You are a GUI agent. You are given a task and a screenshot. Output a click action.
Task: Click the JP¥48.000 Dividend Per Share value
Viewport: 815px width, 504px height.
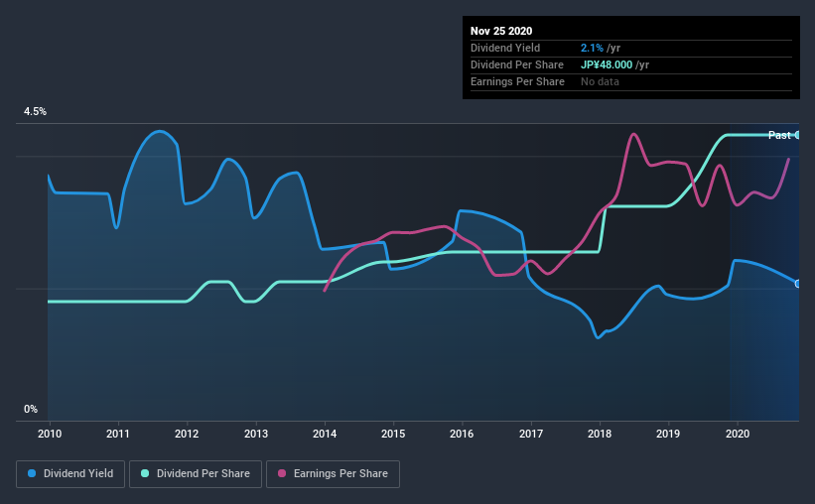607,64
